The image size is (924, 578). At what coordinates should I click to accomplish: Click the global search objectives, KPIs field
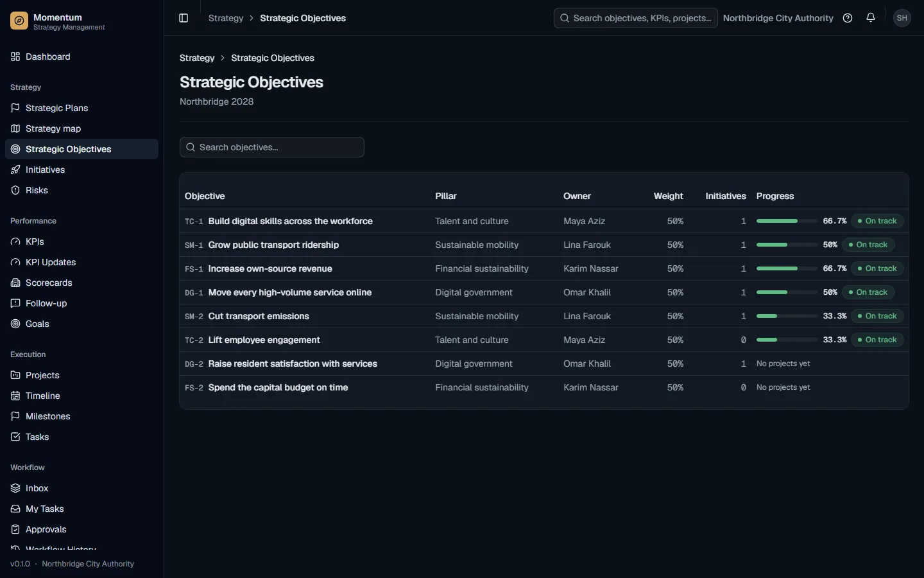point(635,18)
